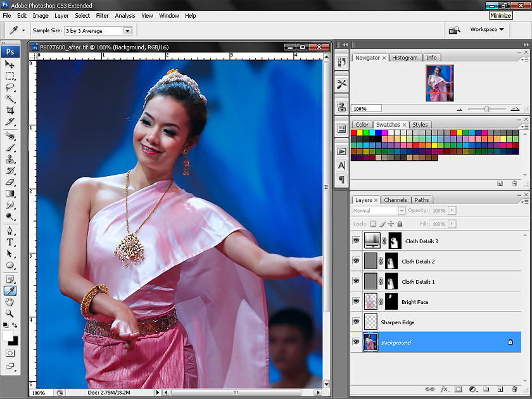Hide the Background layer

point(356,341)
